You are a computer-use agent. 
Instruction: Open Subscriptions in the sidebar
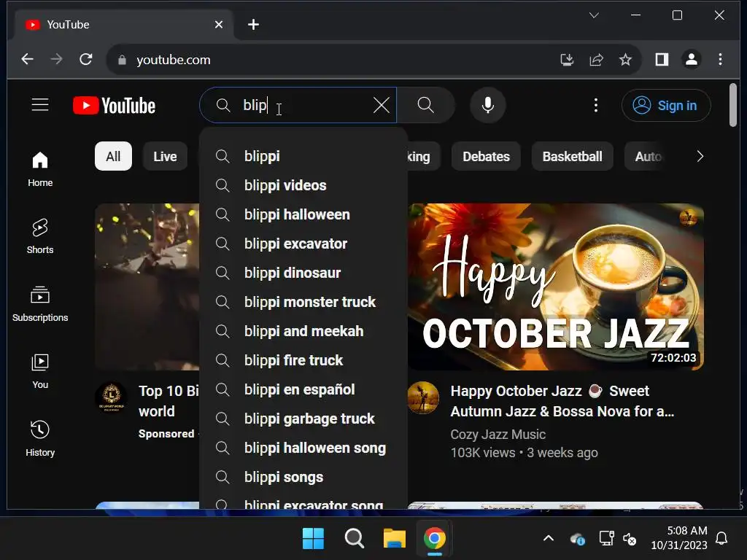[40, 304]
